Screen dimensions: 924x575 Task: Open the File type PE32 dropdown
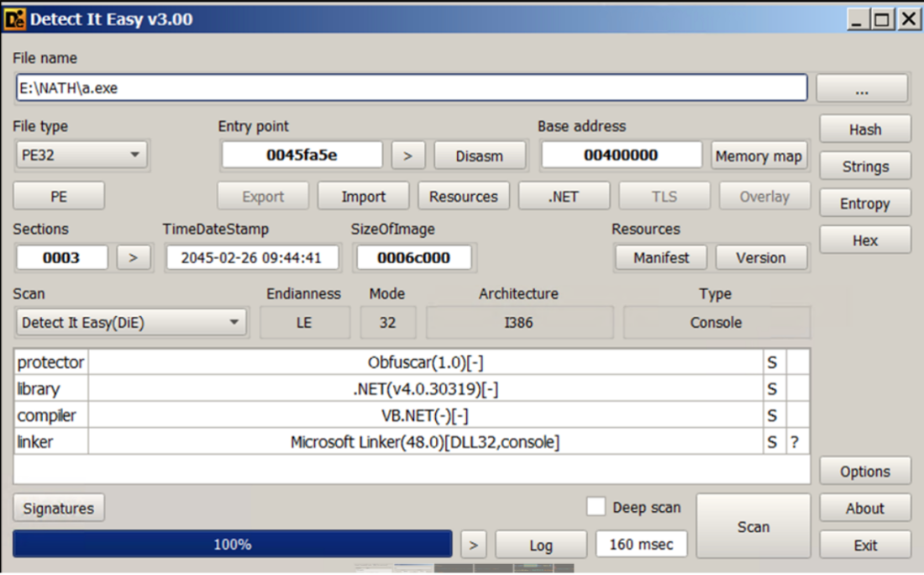(x=81, y=155)
